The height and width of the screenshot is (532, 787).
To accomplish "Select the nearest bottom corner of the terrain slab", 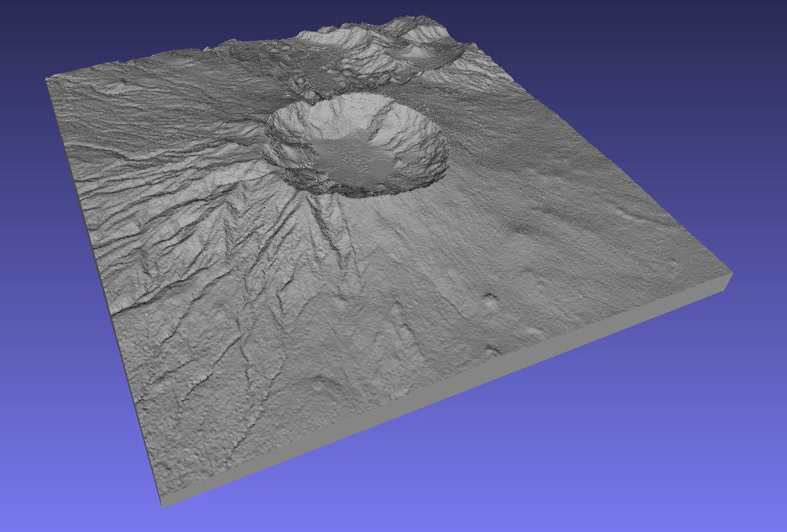I will 163,503.
